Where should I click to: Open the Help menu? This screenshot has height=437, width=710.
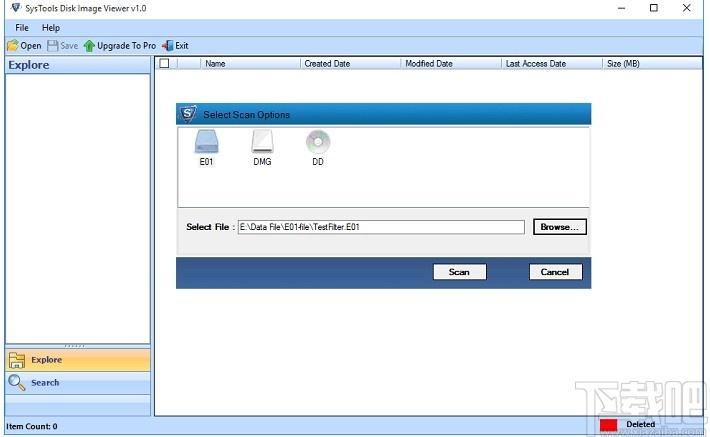(x=51, y=28)
